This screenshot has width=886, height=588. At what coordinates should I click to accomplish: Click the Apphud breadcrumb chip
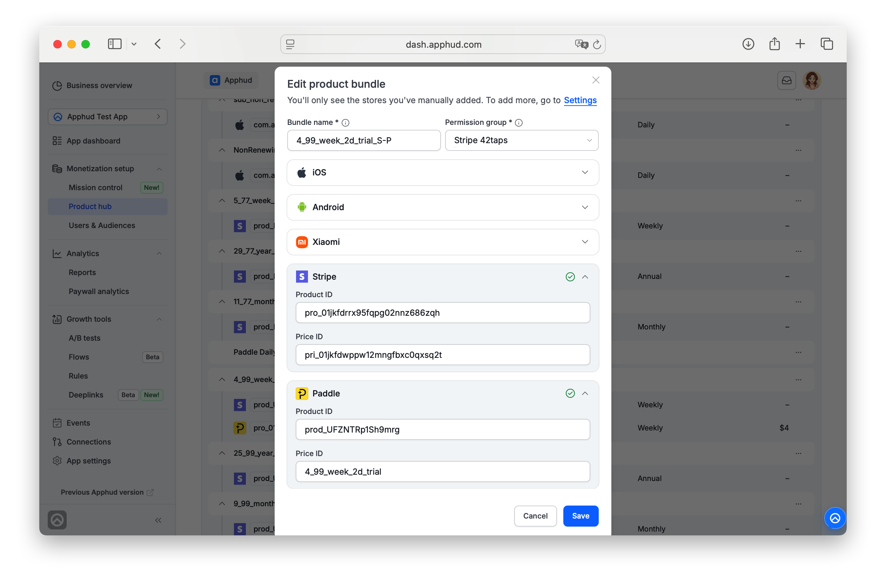tap(231, 80)
